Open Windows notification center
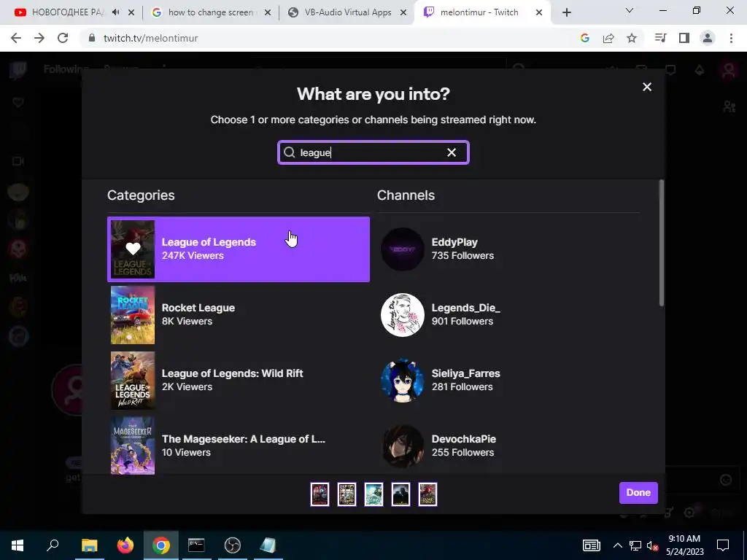Viewport: 747px width, 560px height. click(x=723, y=545)
